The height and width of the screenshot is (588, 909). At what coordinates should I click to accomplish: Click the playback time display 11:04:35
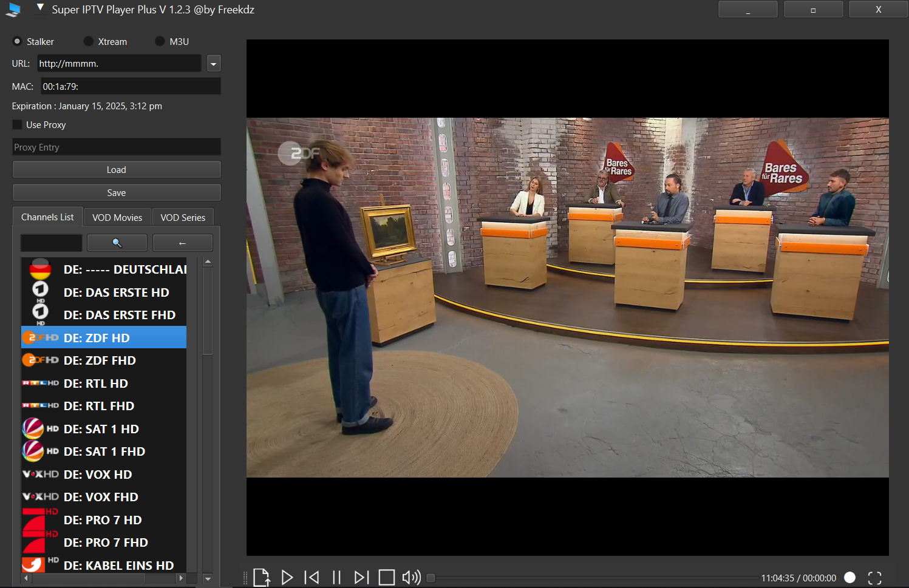click(x=777, y=578)
